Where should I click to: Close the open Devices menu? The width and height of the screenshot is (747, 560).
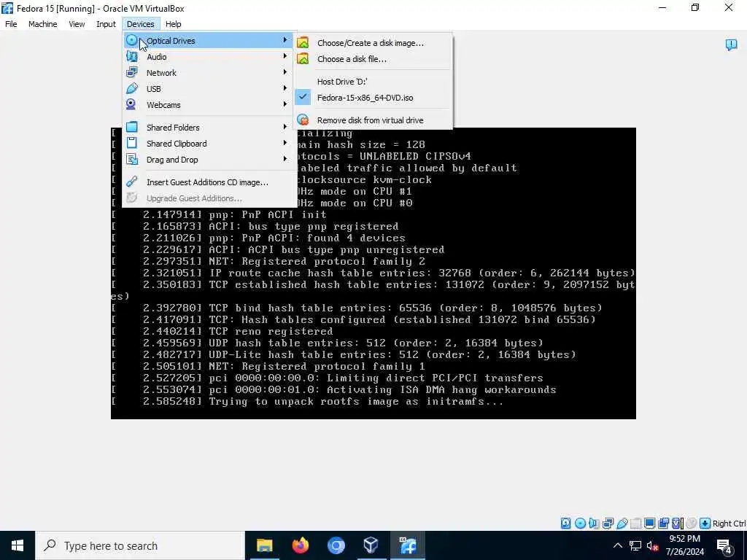140,24
